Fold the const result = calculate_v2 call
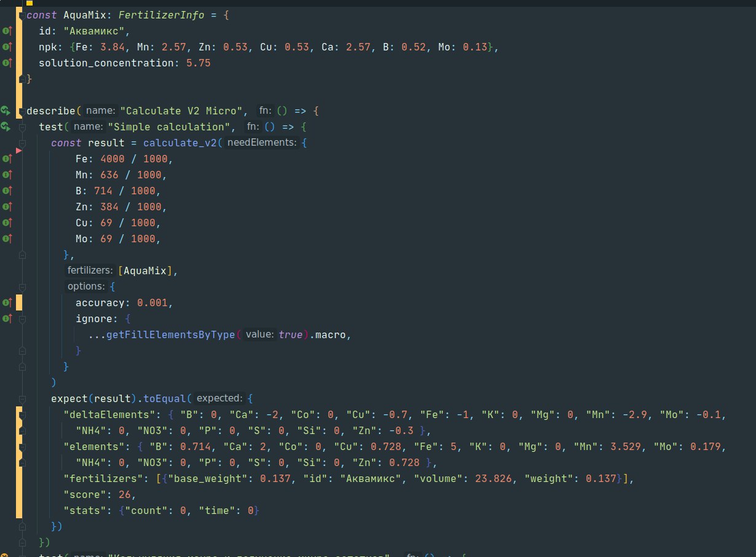Screen dimensions: 756x557 point(22,143)
